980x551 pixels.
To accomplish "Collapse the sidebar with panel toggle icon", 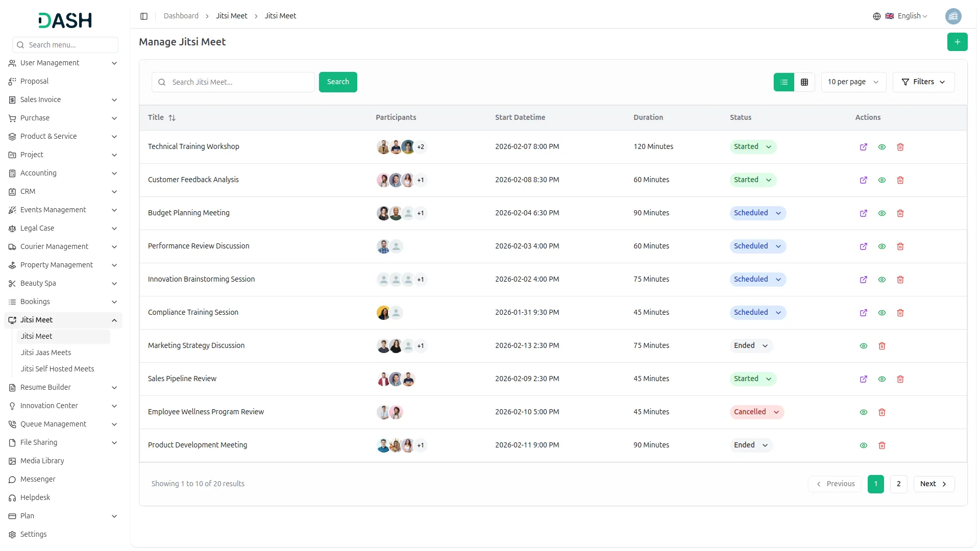I will [x=144, y=16].
